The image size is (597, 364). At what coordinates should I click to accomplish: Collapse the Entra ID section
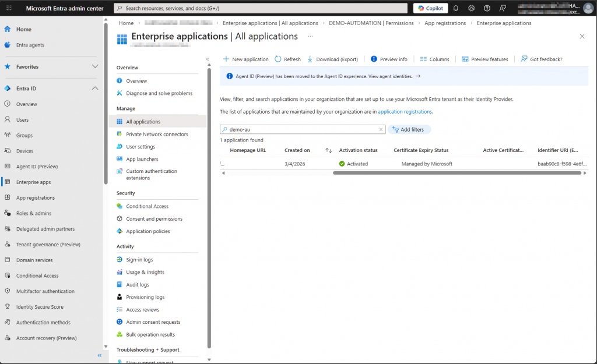click(x=95, y=89)
